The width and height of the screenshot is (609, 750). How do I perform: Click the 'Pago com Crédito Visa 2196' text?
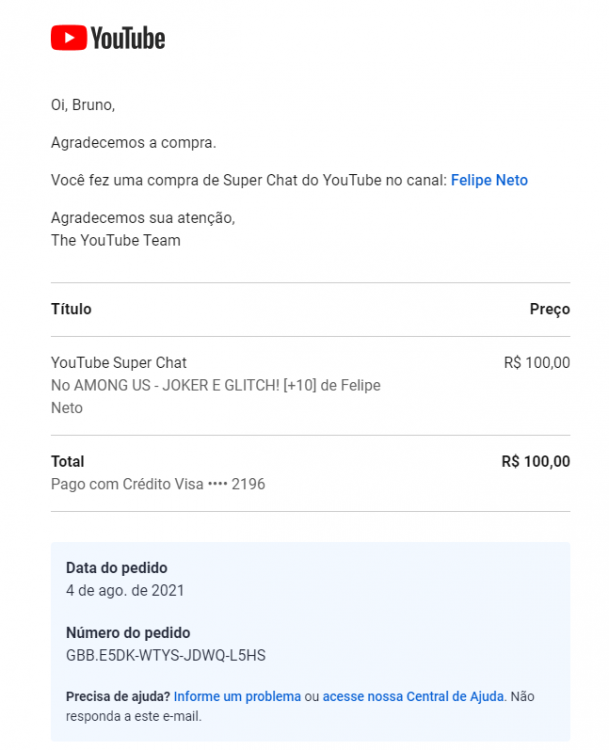pyautogui.click(x=158, y=484)
